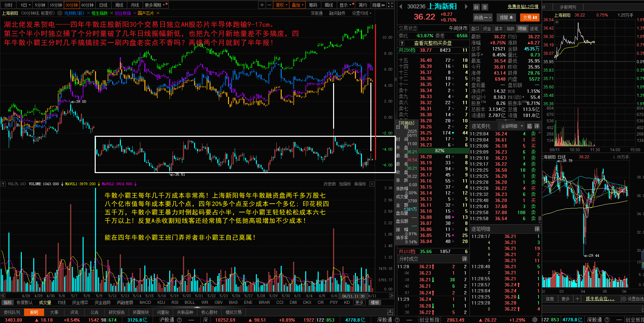Add panel with plus next to 更多

577,299
